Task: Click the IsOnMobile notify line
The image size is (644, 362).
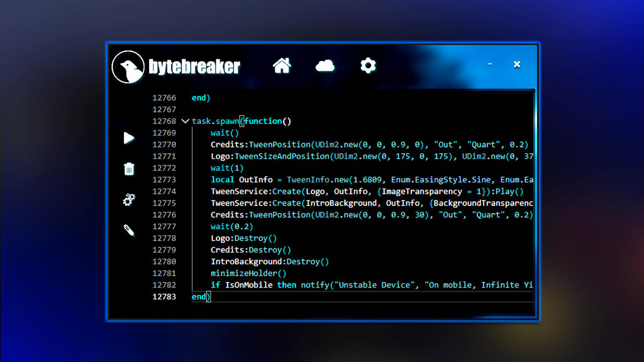Action: point(322,285)
